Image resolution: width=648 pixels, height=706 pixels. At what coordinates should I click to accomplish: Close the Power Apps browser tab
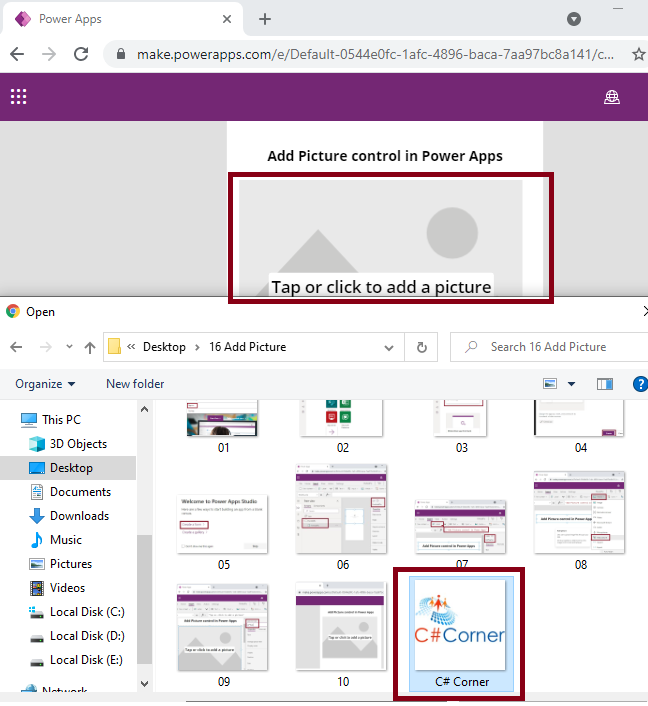coord(227,19)
